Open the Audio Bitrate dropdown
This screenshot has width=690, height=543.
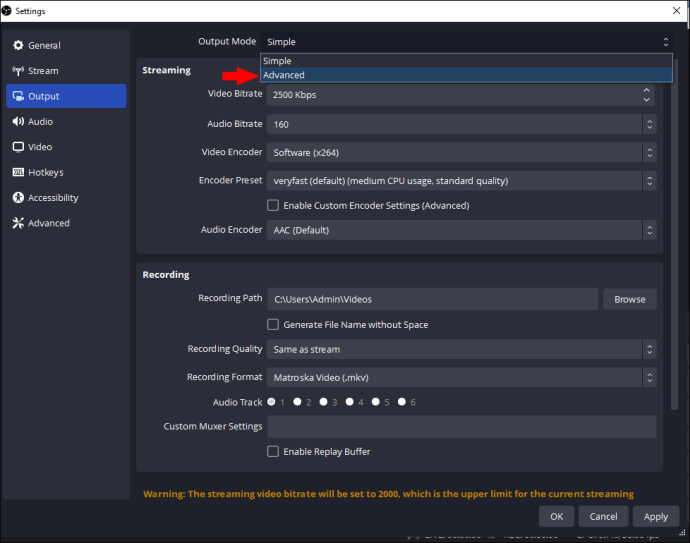[x=461, y=124]
